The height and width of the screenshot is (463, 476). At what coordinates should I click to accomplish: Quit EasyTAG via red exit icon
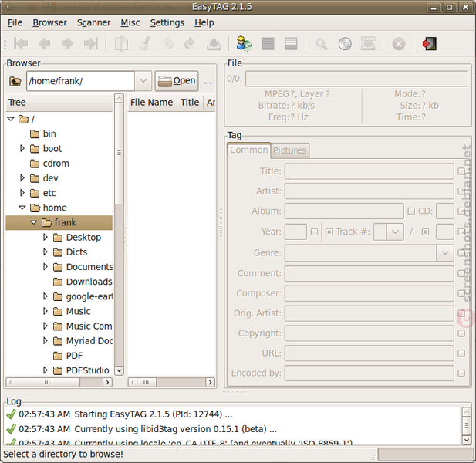coord(430,44)
